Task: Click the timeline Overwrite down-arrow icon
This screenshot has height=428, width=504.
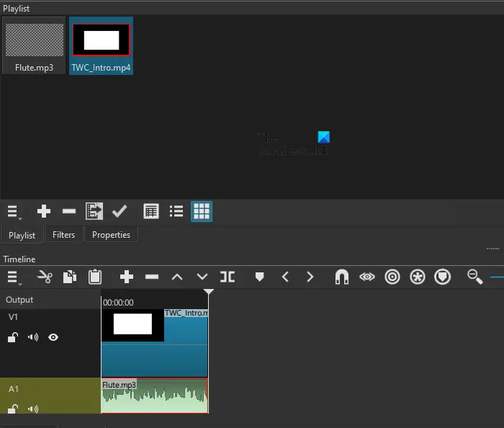Action: pos(202,277)
